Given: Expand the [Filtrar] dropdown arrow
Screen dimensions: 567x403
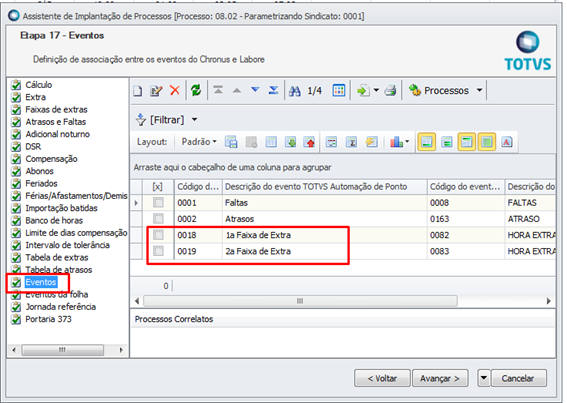Looking at the screenshot, I should point(195,119).
